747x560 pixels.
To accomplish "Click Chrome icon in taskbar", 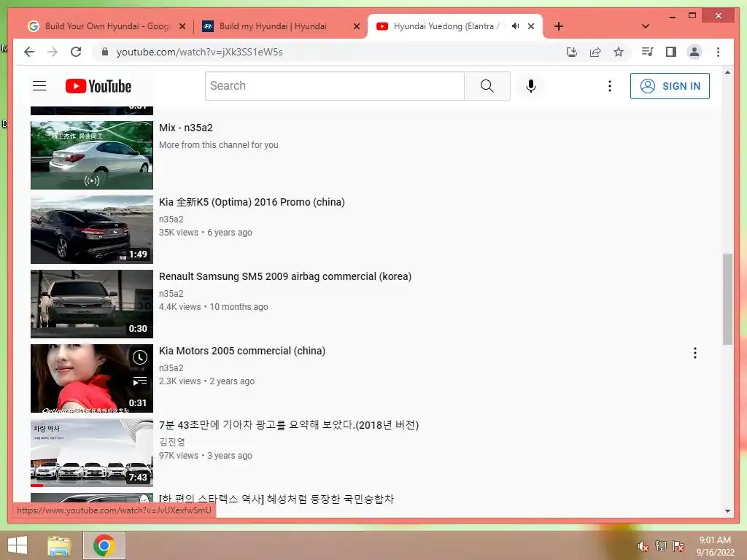I will [x=104, y=545].
